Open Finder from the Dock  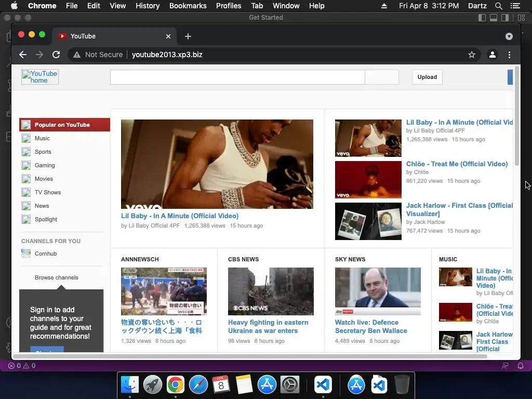(130, 385)
